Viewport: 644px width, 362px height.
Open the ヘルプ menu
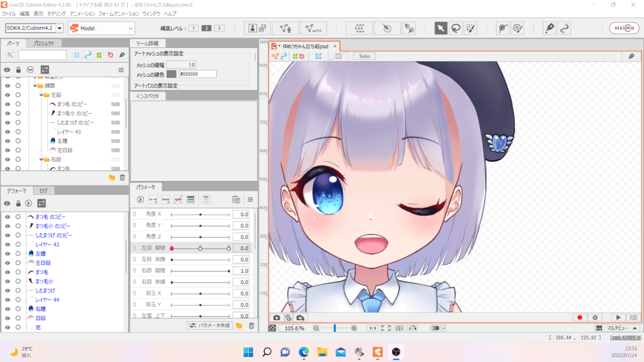[x=170, y=14]
